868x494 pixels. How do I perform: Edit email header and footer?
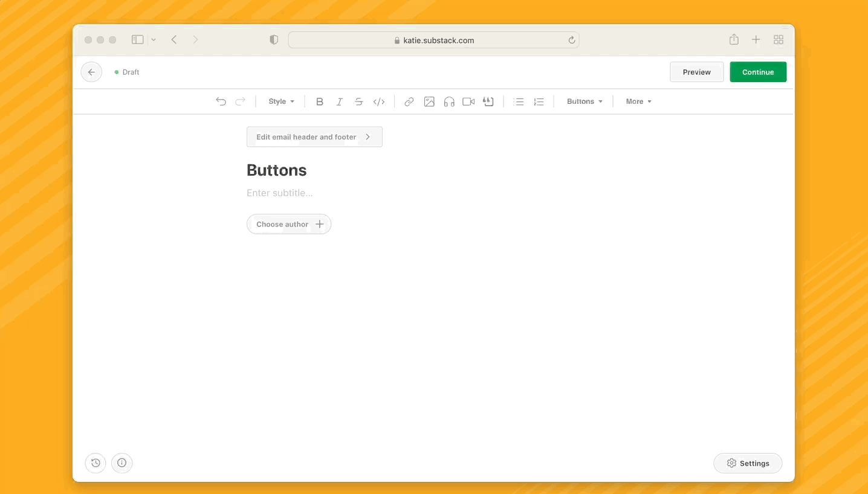coord(314,136)
